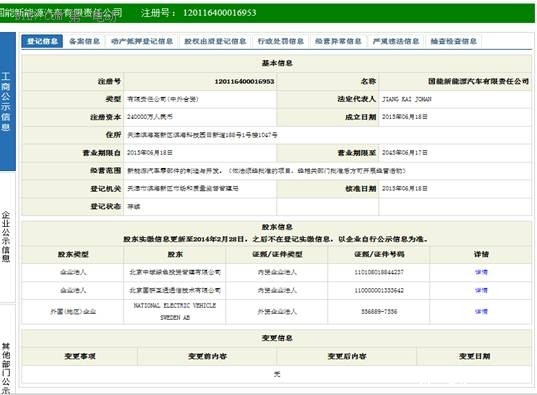
Task: Open 详情 link for 北京中核 shareholder row
Action: click(481, 272)
